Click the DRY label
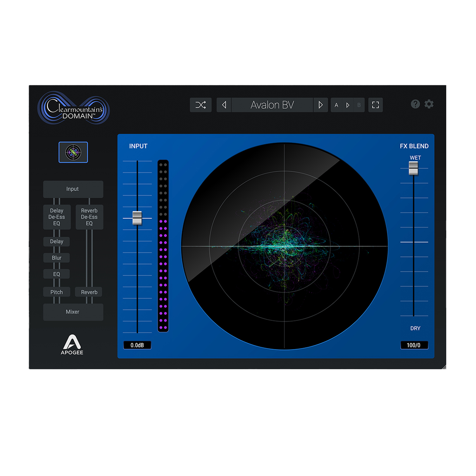 pos(415,329)
